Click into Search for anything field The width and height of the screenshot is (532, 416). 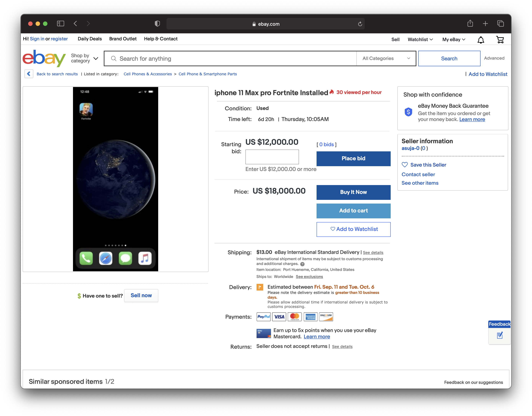point(230,58)
